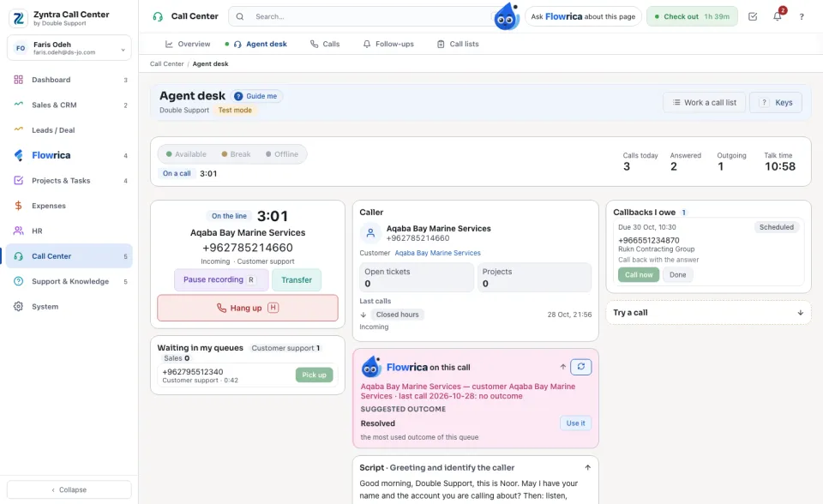This screenshot has height=504, width=823.
Task: Open the Dashboard grid icon
Action: [x=18, y=80]
